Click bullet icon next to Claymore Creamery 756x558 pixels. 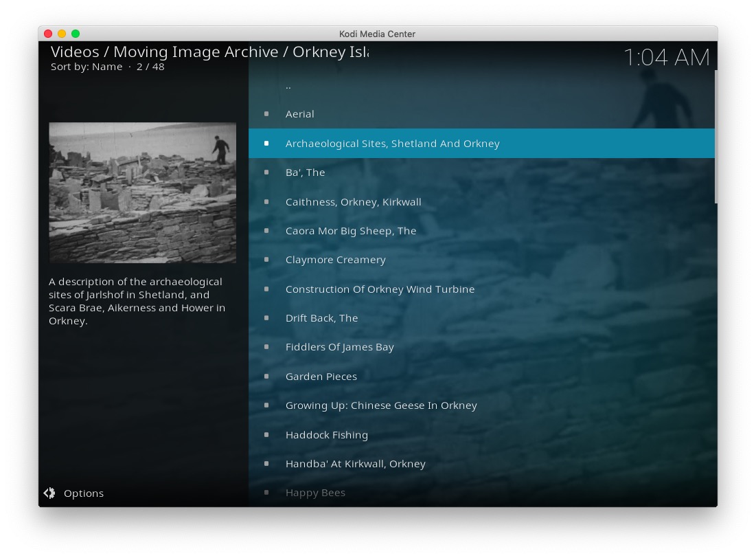pyautogui.click(x=266, y=260)
